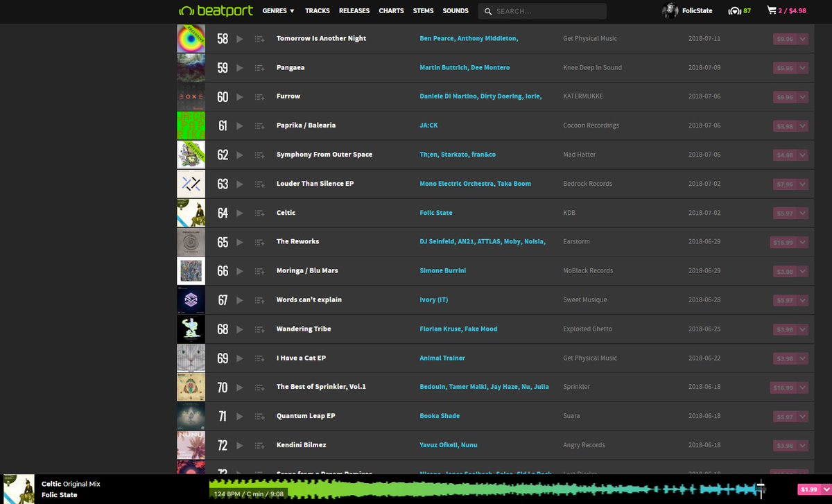
Task: Open the now-playing Celtic artwork in player
Action: [19, 489]
